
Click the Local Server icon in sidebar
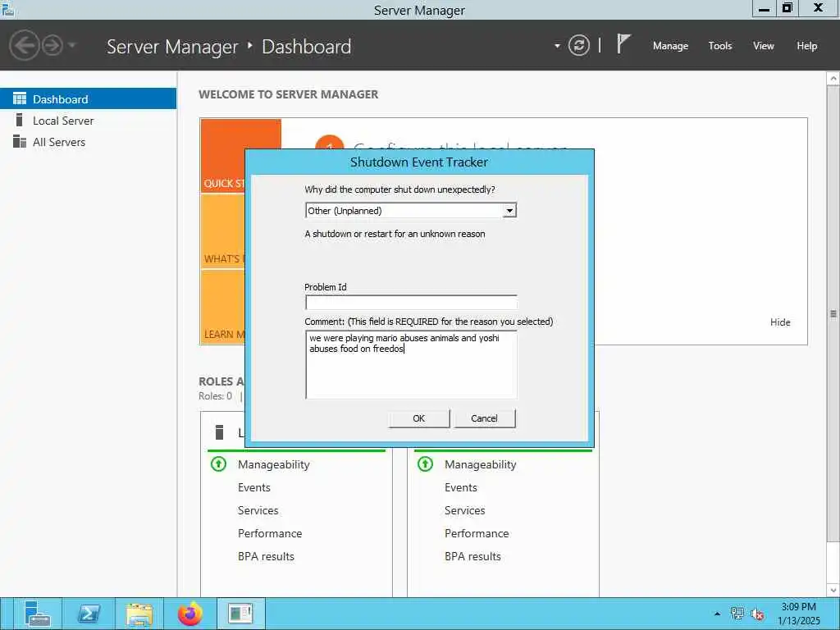(20, 120)
